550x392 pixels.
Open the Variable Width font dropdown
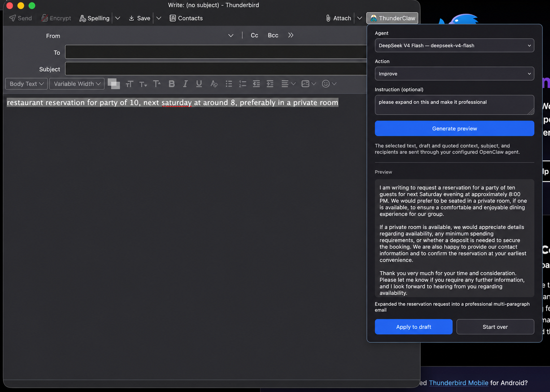(x=77, y=84)
